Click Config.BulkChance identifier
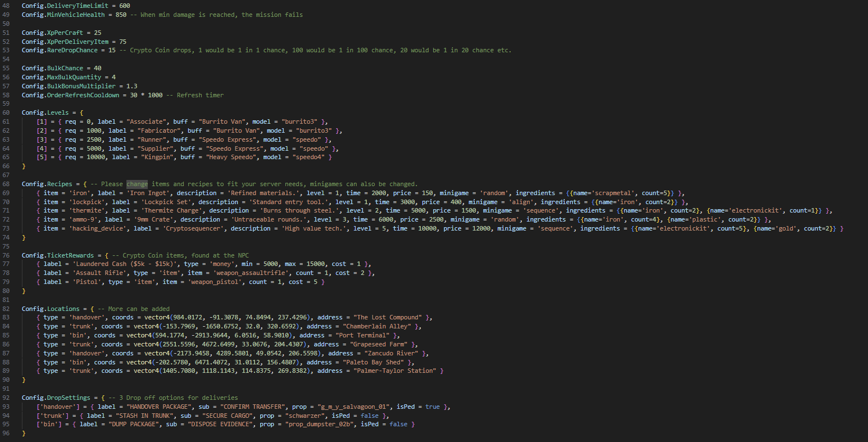This screenshot has width=868, height=442. (52, 68)
